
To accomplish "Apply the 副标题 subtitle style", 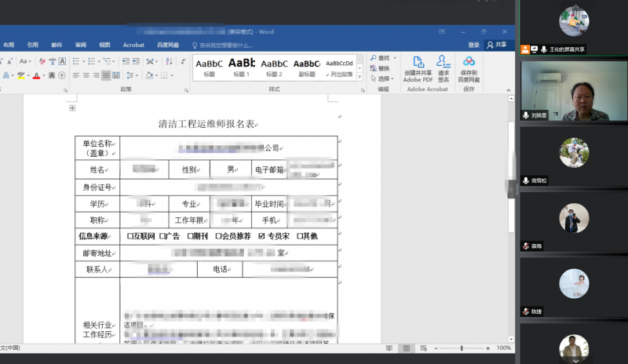I will click(307, 67).
